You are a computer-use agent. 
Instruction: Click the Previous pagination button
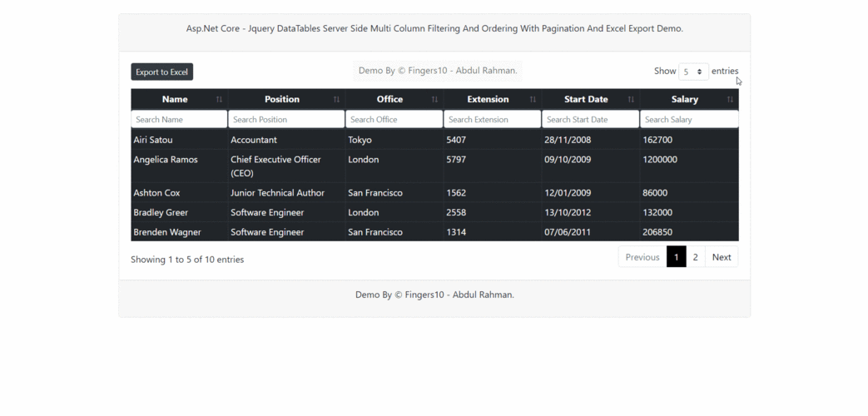(642, 257)
